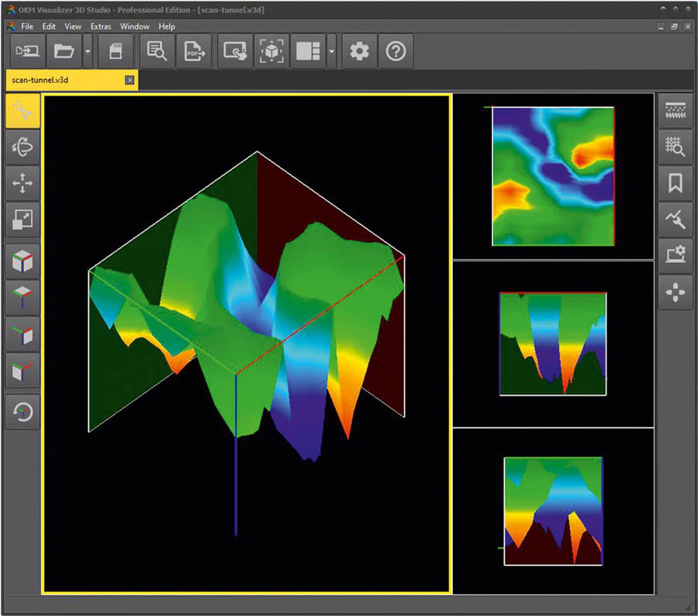Open application settings via gear icon
Image resolution: width=698 pixels, height=616 pixels.
coord(359,51)
